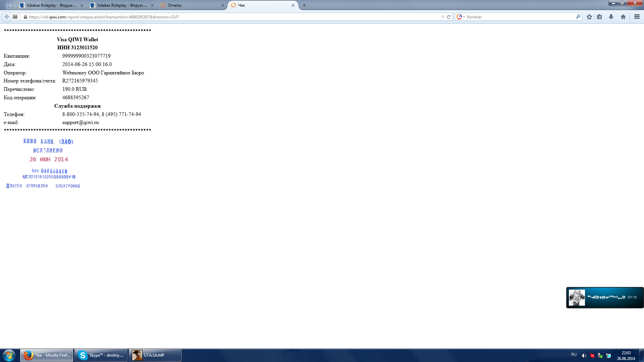Click the ИНН 3123011520 text
The width and height of the screenshot is (644, 362).
(x=77, y=48)
